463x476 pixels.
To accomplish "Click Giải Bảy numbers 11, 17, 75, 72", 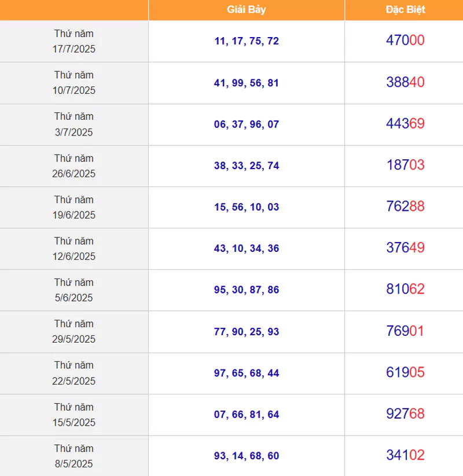I will tap(247, 41).
